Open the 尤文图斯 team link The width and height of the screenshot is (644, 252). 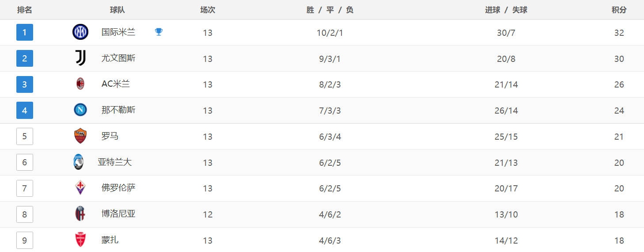[x=118, y=58]
